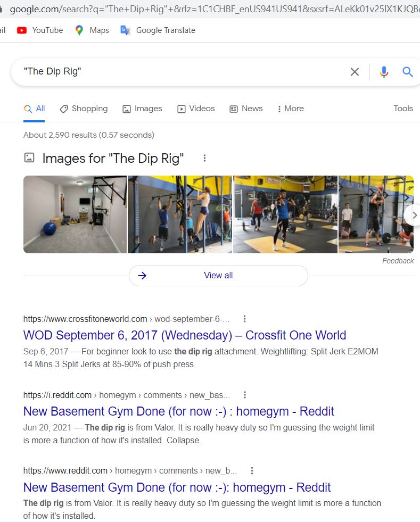
Task: Switch to the Shopping tab
Action: tap(84, 109)
